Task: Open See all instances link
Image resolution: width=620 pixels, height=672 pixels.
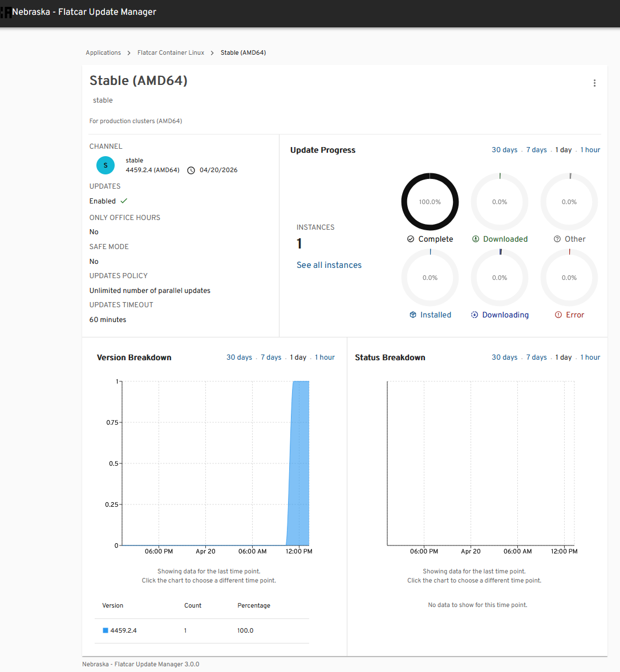Action: pyautogui.click(x=329, y=265)
